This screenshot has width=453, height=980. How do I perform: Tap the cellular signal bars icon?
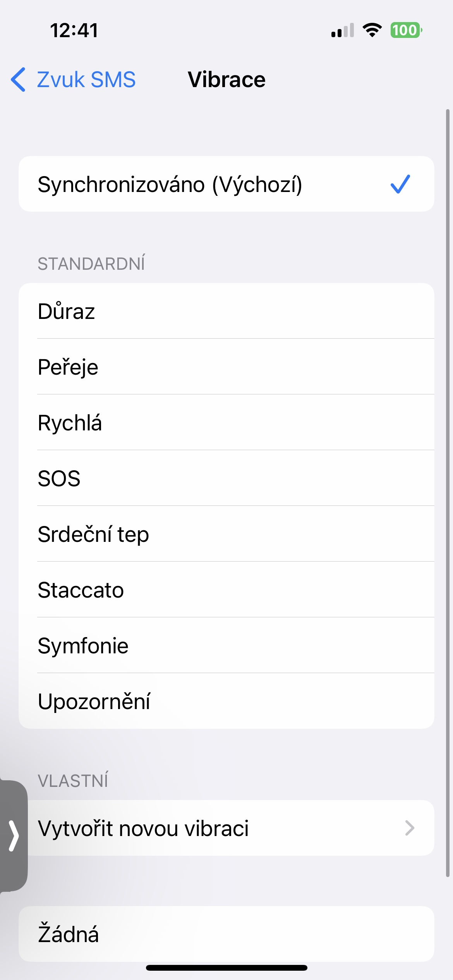[x=343, y=30]
